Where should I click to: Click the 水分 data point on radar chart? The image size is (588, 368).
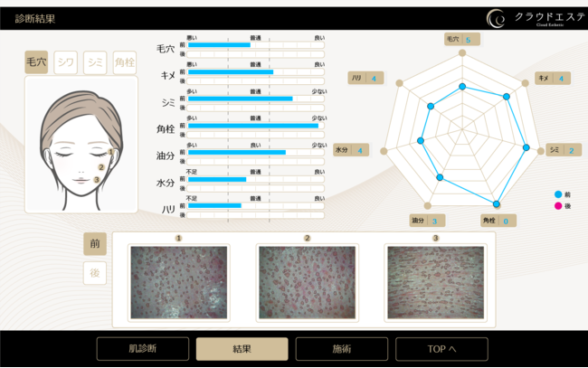coord(421,140)
